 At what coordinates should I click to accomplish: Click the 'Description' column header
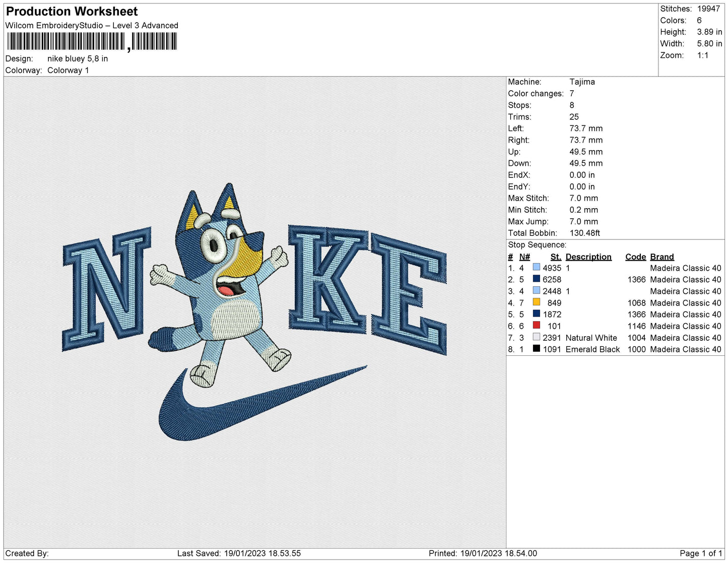(588, 257)
